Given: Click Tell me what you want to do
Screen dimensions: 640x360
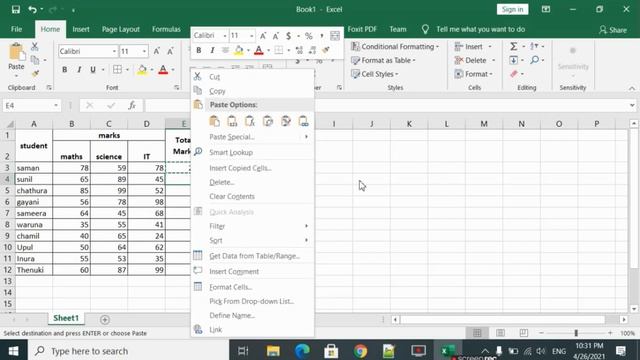Looking at the screenshot, I should pos(480,29).
